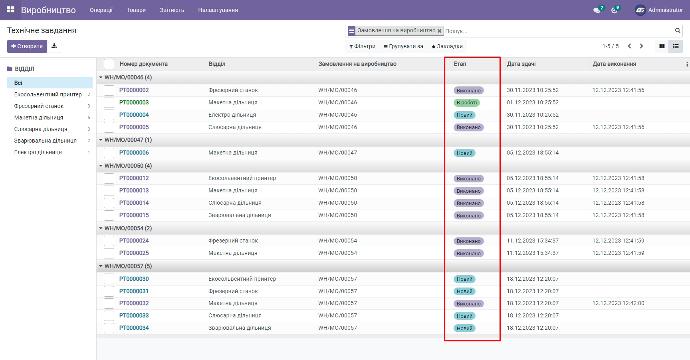Image resolution: width=690 pixels, height=360 pixels.
Task: Go to previous page with pager arrow
Action: 629,46
